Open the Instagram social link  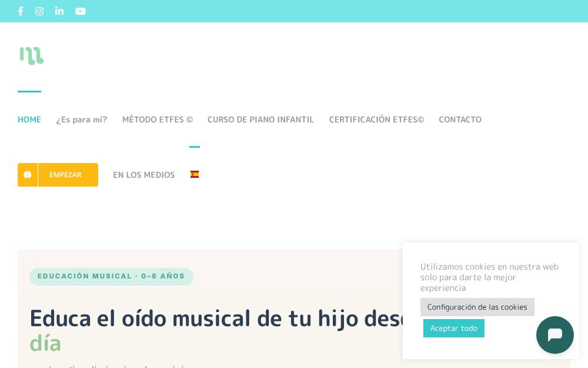39,11
